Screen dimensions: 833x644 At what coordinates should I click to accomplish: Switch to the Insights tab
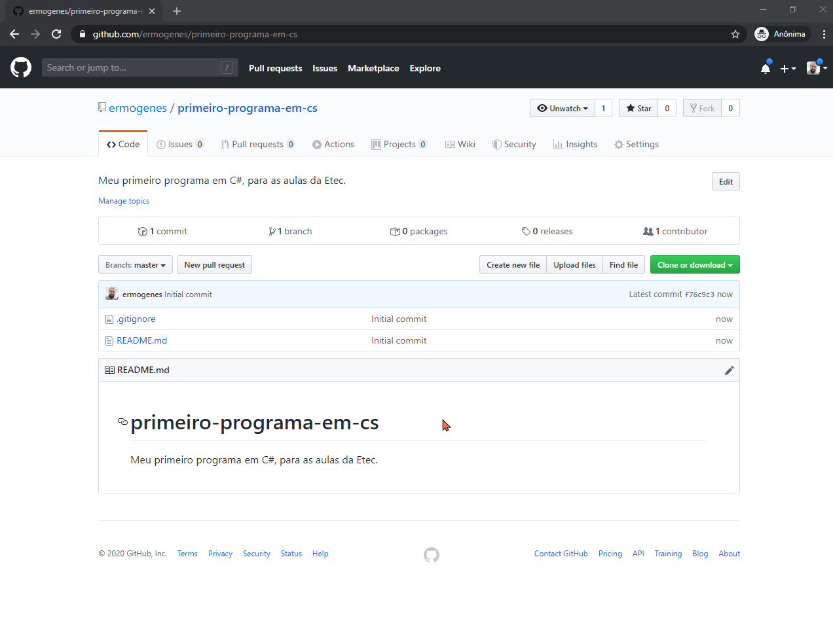coord(575,144)
